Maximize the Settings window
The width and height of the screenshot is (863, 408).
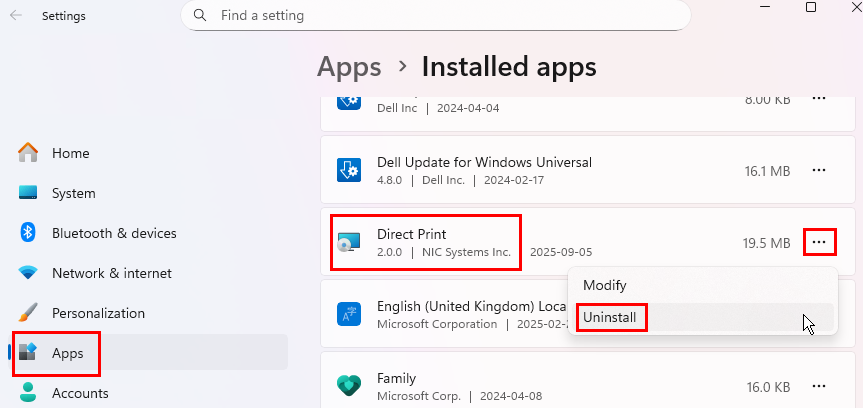[811, 8]
